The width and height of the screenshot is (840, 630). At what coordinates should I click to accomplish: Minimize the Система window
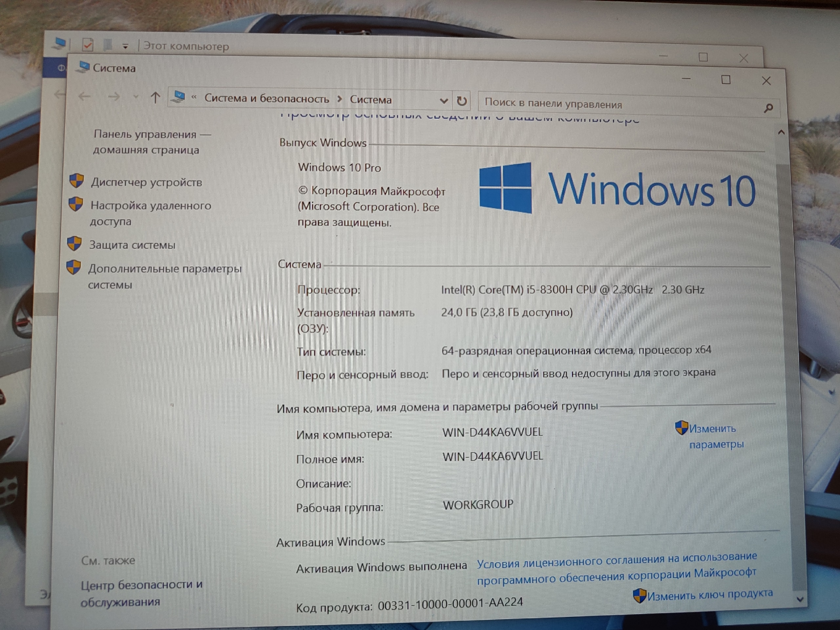(x=686, y=79)
